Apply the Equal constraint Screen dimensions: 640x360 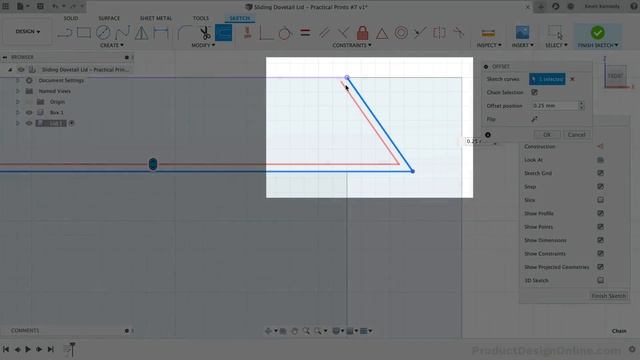pyautogui.click(x=305, y=33)
